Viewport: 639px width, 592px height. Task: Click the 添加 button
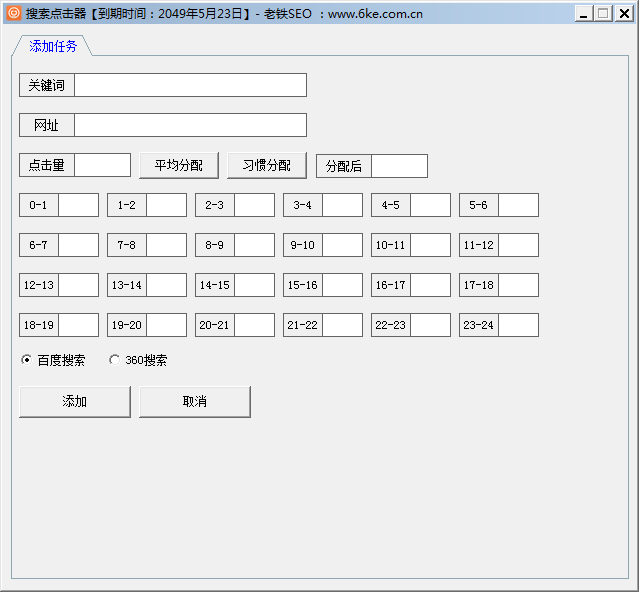tap(75, 401)
